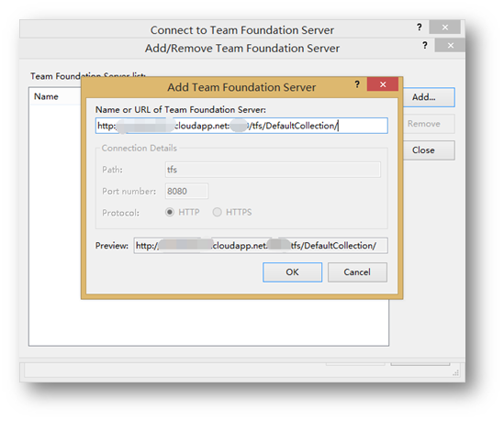Click the Name column header in server list
Image resolution: width=504 pixels, height=421 pixels.
pyautogui.click(x=46, y=96)
